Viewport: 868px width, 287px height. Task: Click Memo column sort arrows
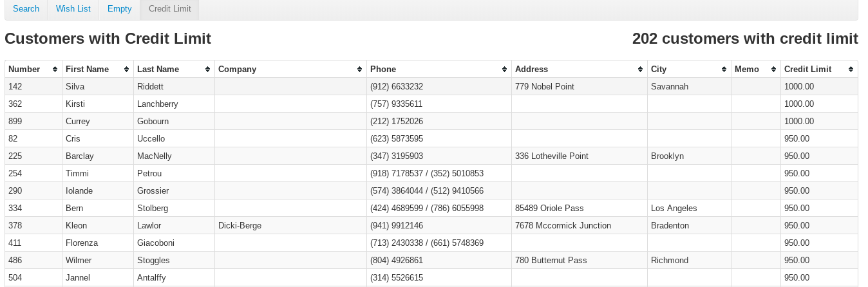[773, 69]
